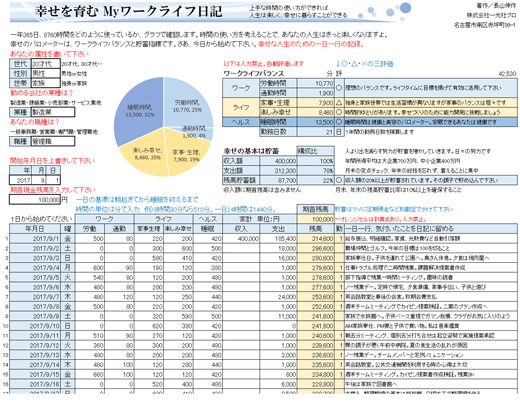Click the 期首現金残高 input cell 100,000
Viewport: 520px width, 403px height.
tap(35, 200)
